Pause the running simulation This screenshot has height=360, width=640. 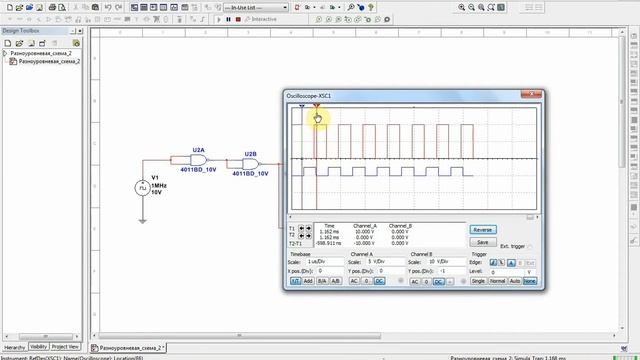tap(229, 19)
